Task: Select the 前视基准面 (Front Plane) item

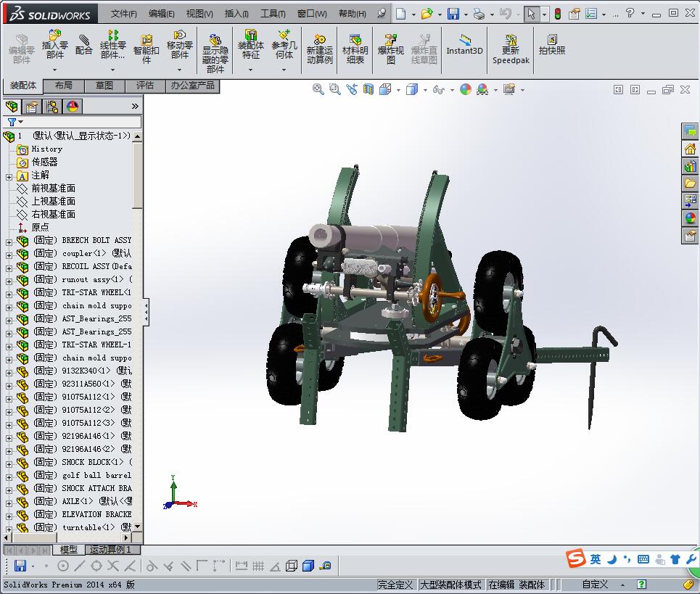Action: point(53,189)
